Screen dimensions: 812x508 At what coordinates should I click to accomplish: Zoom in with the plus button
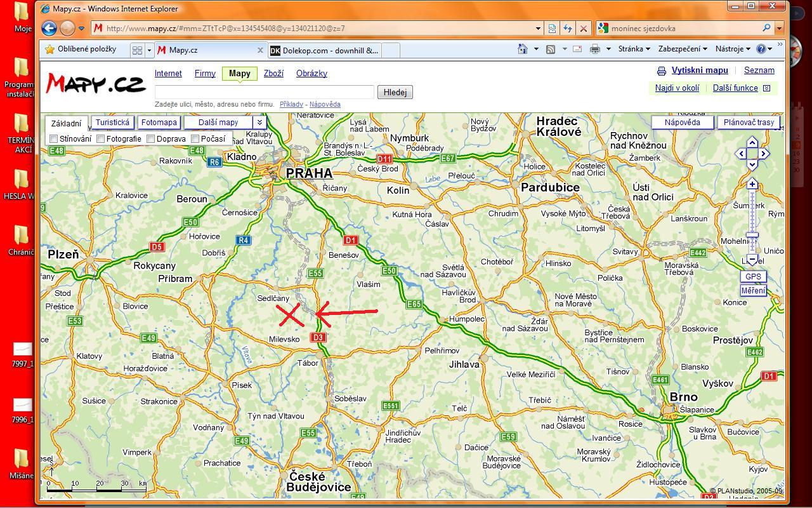752,184
